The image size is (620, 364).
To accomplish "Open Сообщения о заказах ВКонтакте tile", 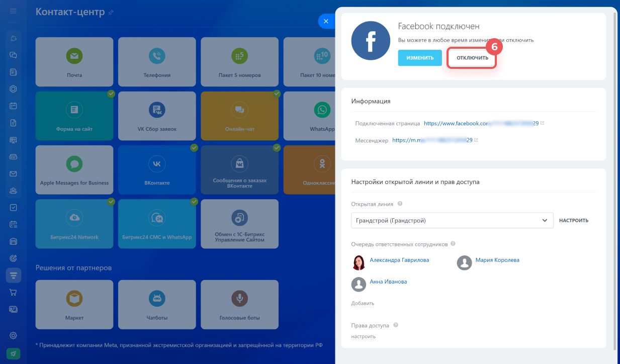I will (239, 170).
